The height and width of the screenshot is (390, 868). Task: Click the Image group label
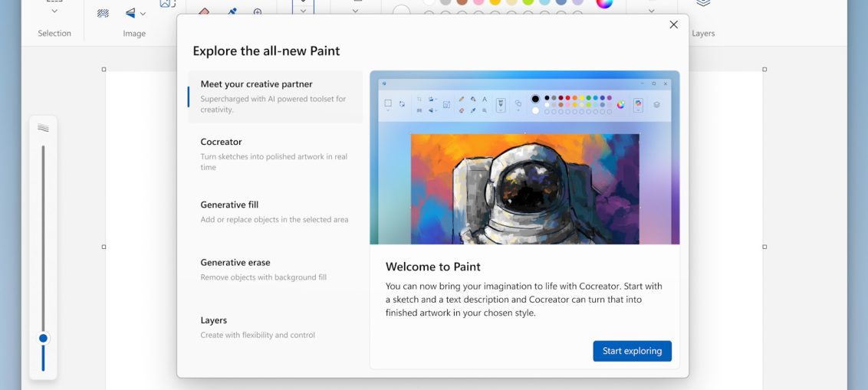tap(134, 34)
